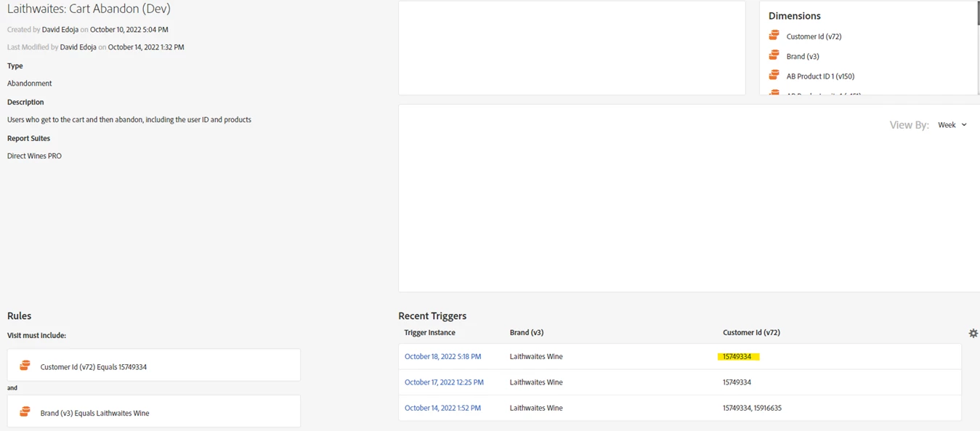Click the Brand (v3) column header

click(x=527, y=332)
